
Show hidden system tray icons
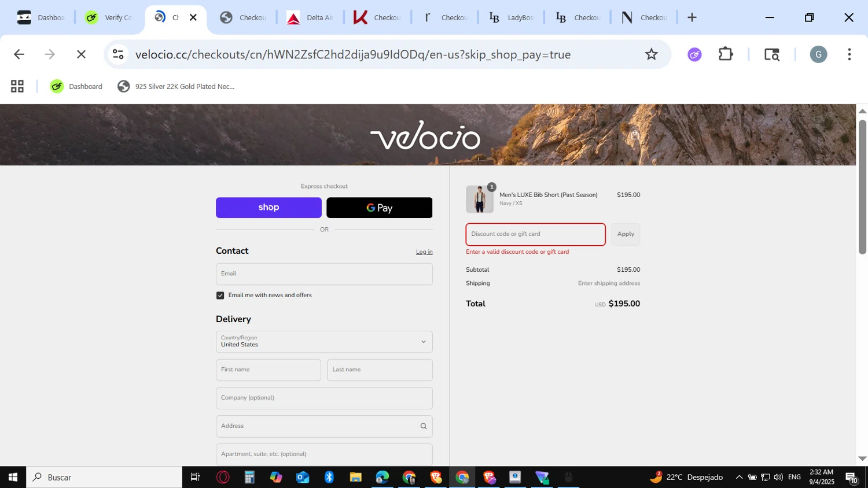pyautogui.click(x=739, y=477)
